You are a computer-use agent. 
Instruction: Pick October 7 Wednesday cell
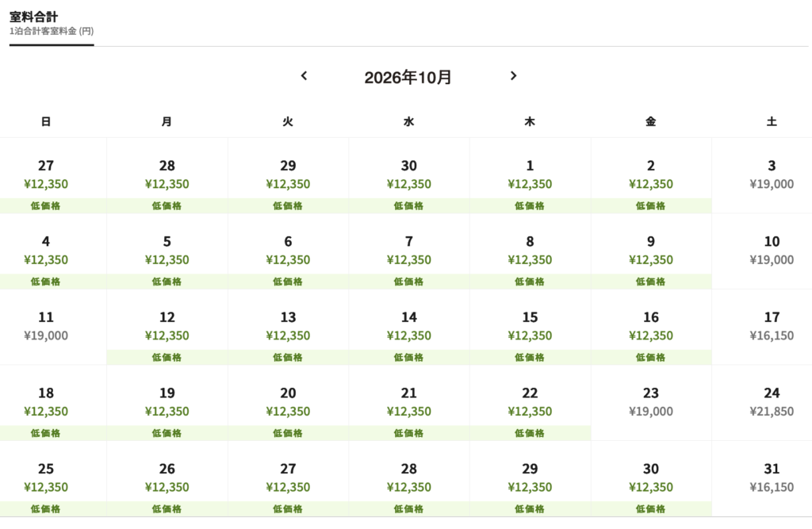[408, 251]
